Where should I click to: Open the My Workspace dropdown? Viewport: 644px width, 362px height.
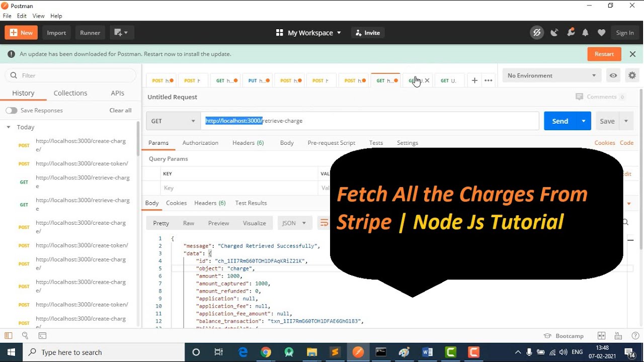coord(308,33)
